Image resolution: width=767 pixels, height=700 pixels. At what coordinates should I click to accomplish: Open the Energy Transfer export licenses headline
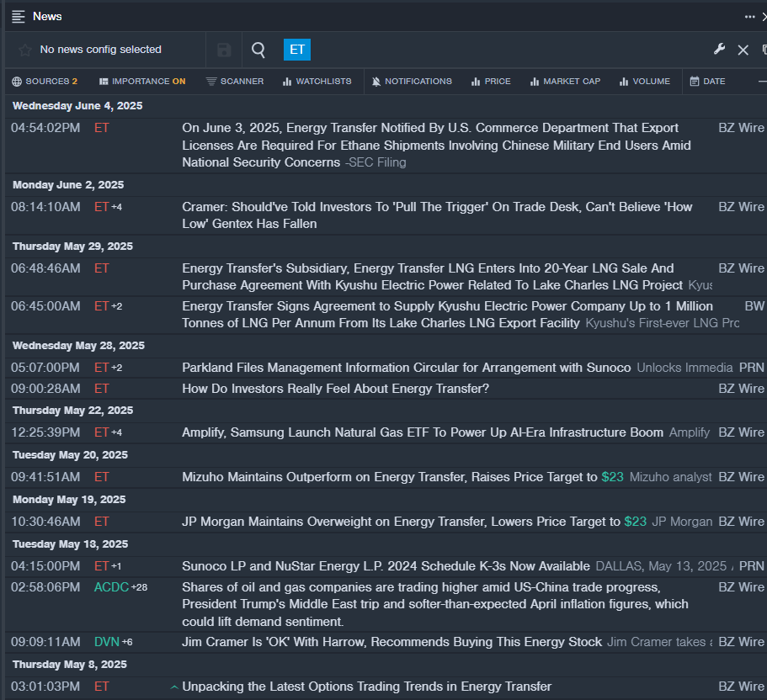(436, 146)
